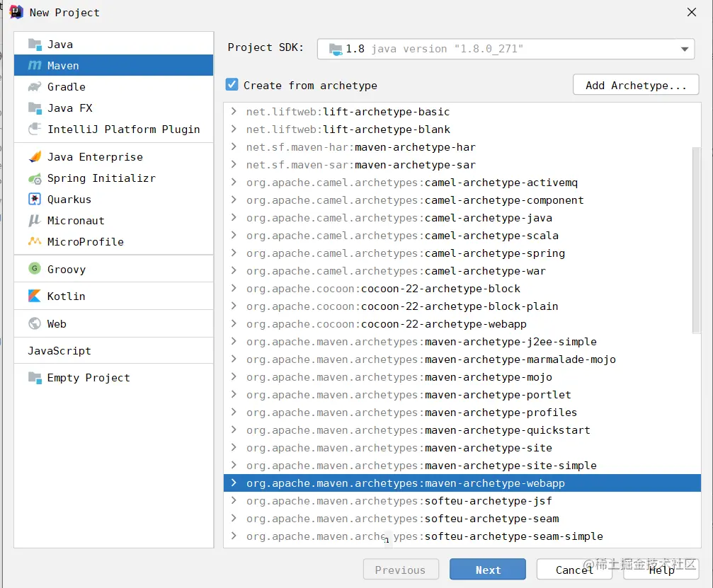Select softeu-archetype-seam-simple row
The width and height of the screenshot is (713, 588).
462,536
